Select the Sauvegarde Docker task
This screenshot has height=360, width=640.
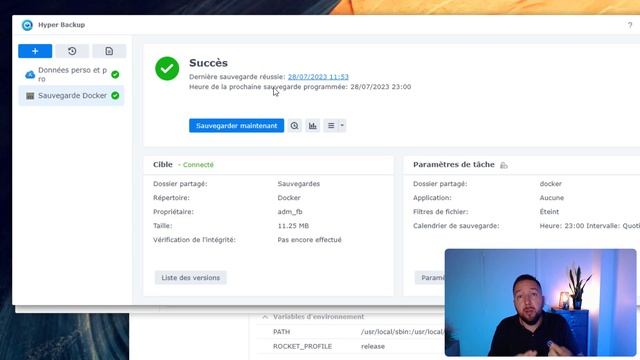click(x=71, y=96)
